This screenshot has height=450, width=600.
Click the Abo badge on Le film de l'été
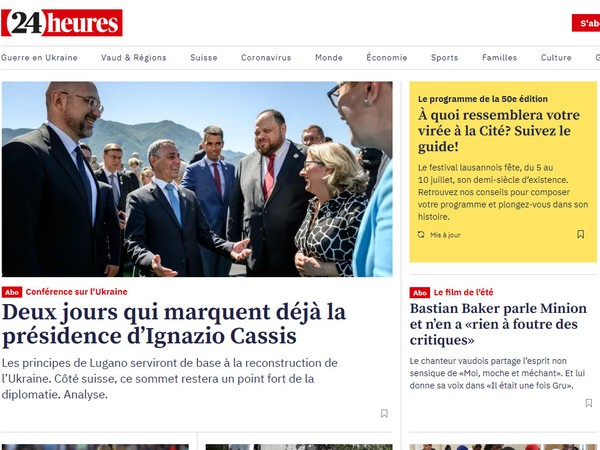coord(420,293)
